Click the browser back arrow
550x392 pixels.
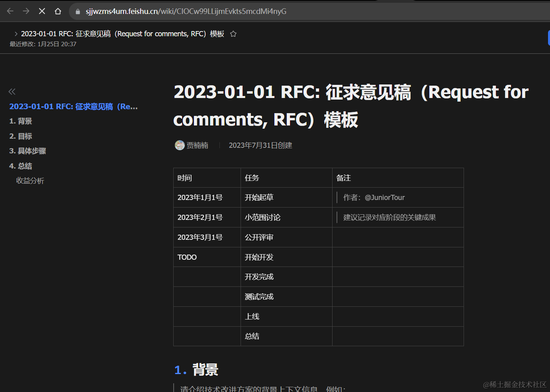10,11
